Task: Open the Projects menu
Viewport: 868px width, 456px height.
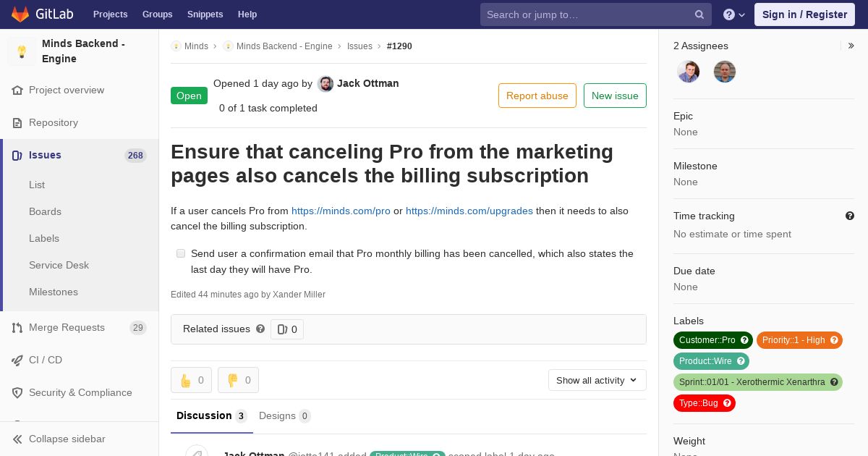Action: point(110,14)
